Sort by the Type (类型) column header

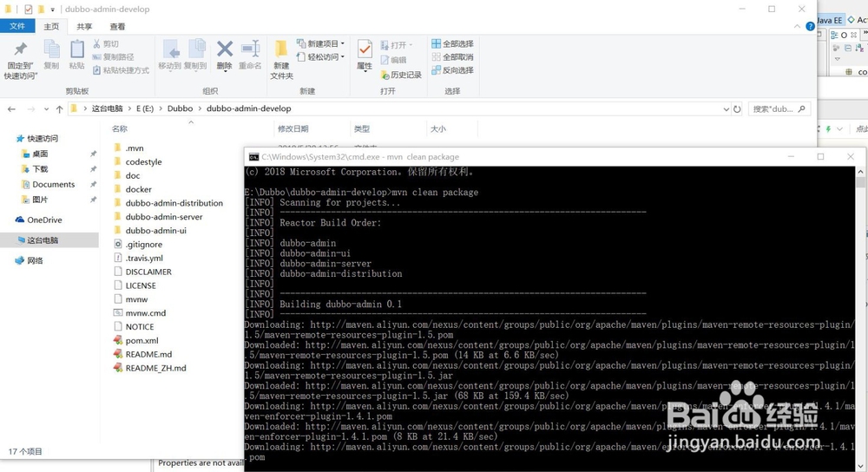coord(361,129)
